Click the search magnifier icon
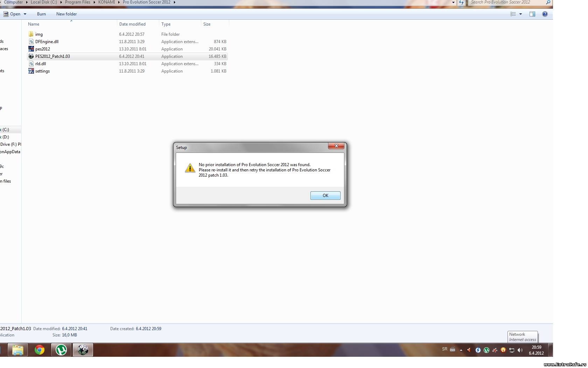This screenshot has width=588, height=368. point(548,2)
